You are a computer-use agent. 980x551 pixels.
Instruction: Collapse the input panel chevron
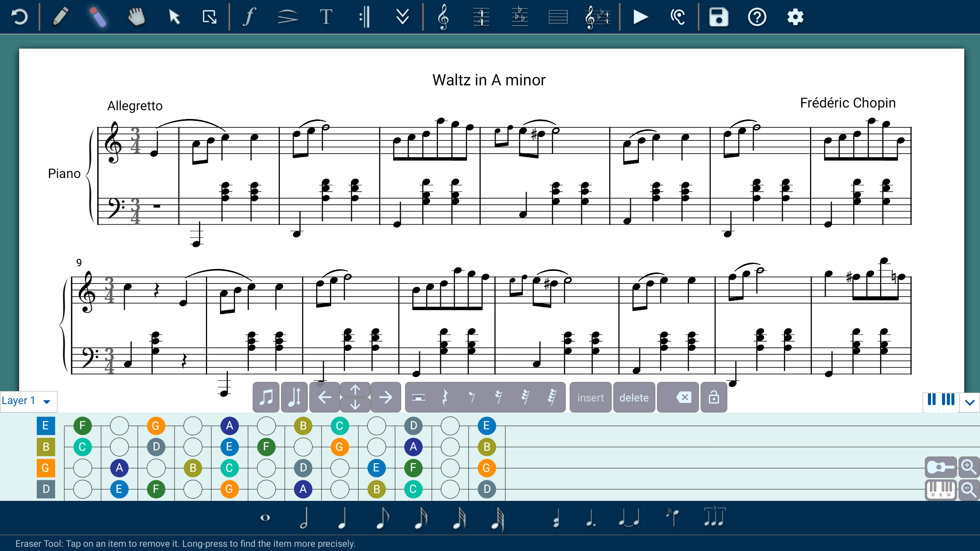[x=970, y=402]
